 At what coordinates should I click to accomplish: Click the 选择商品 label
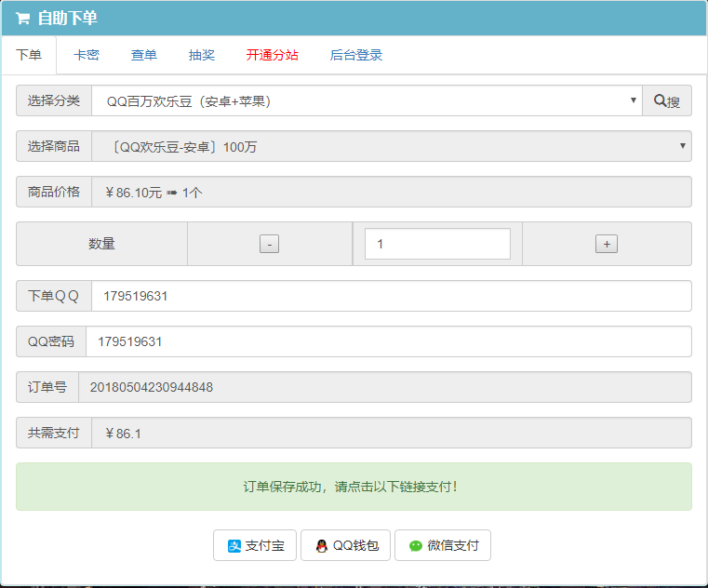[x=54, y=146]
